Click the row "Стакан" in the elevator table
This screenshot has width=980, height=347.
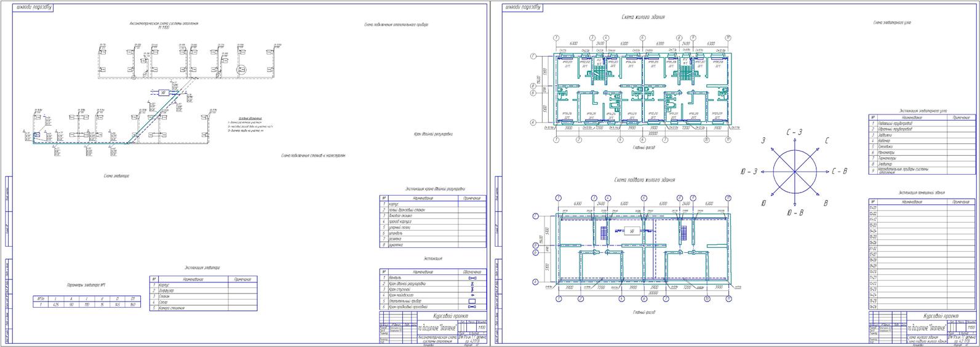[203, 297]
